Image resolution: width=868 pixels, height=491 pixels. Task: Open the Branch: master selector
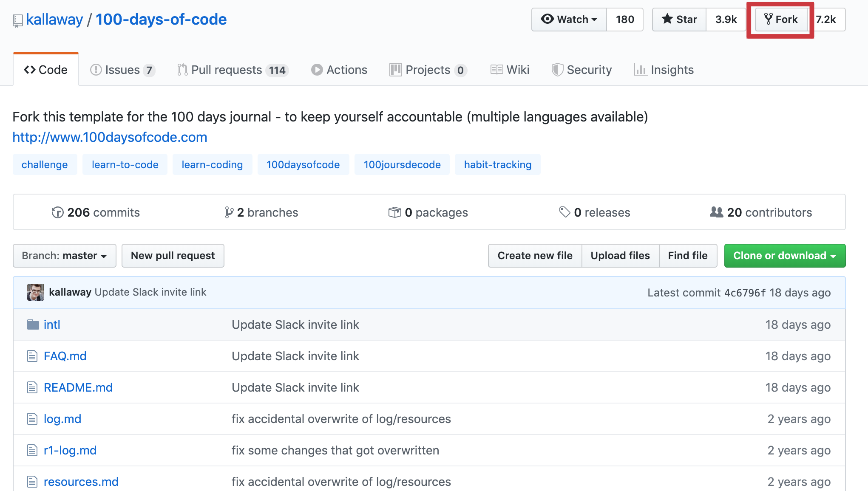(x=65, y=256)
